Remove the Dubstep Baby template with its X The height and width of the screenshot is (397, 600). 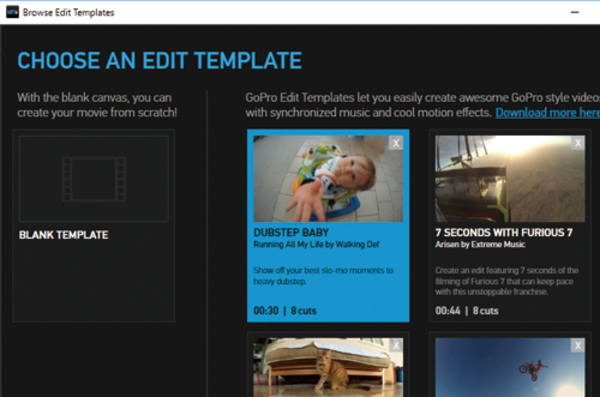(x=396, y=143)
